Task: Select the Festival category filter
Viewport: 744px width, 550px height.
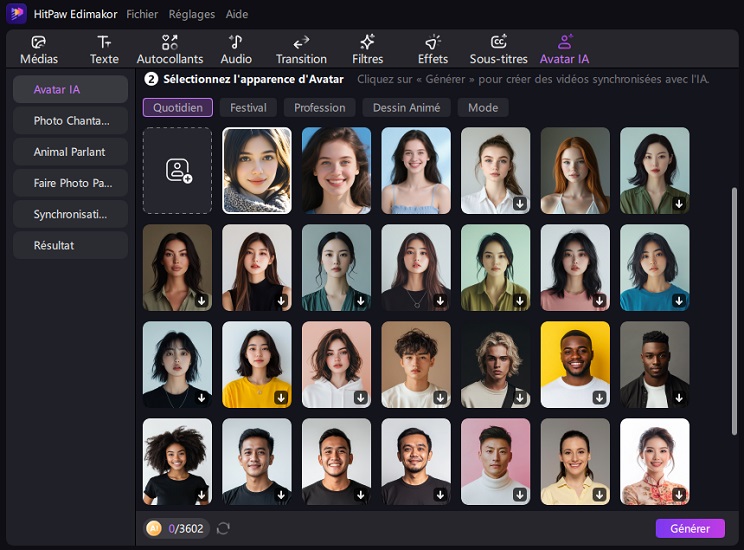Action: click(x=248, y=108)
